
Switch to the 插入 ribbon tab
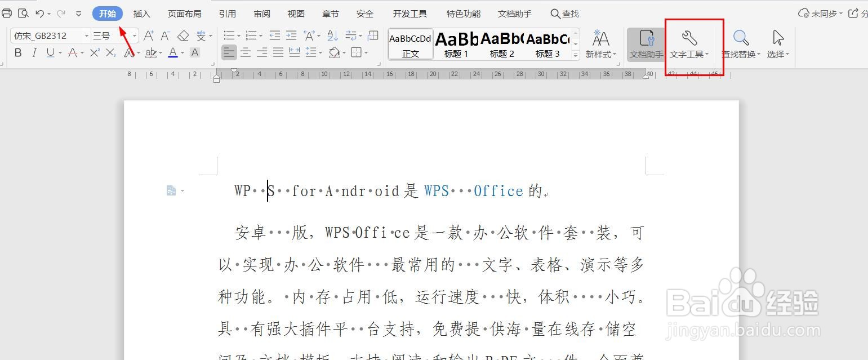(x=141, y=13)
